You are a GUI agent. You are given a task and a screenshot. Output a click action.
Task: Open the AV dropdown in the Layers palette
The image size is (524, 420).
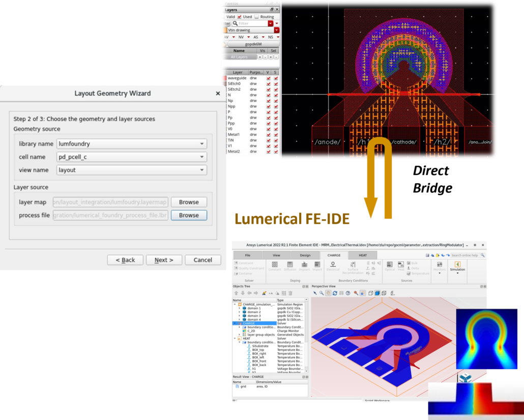pos(234,37)
